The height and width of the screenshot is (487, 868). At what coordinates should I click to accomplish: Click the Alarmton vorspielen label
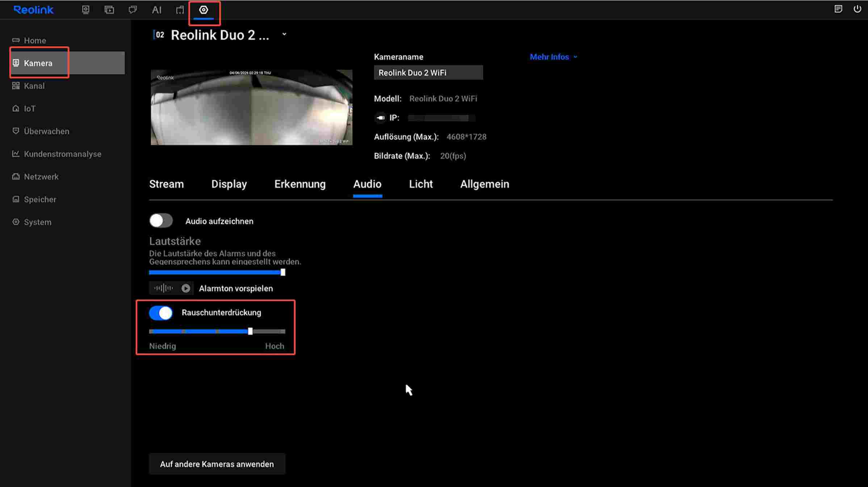point(236,288)
